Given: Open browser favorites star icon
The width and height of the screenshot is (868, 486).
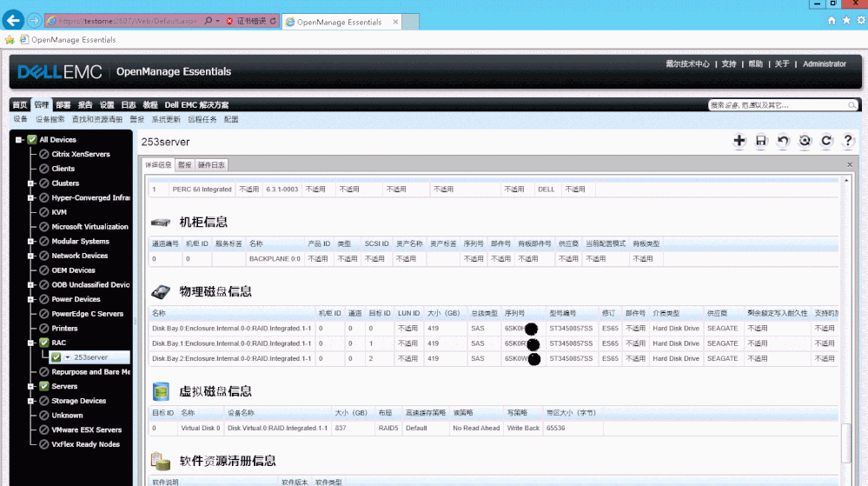Looking at the screenshot, I should click(x=846, y=21).
